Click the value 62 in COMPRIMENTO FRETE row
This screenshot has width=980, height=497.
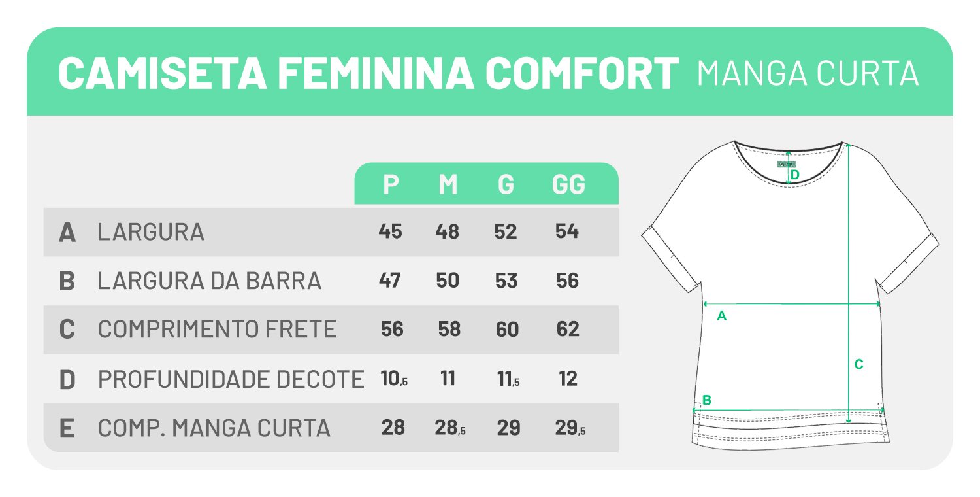click(568, 329)
